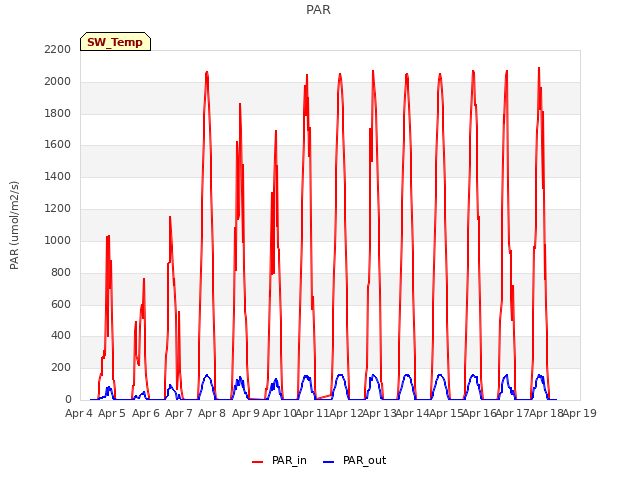Click the SW_Temp annotation label
The height and width of the screenshot is (480, 640).
point(116,42)
